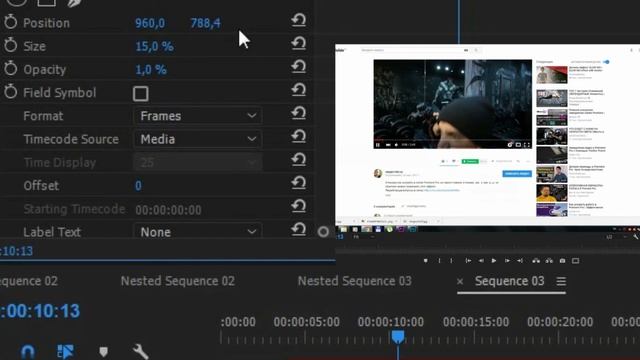Click the Opacity value 1,0 %
The width and height of the screenshot is (640, 360).
click(x=151, y=69)
